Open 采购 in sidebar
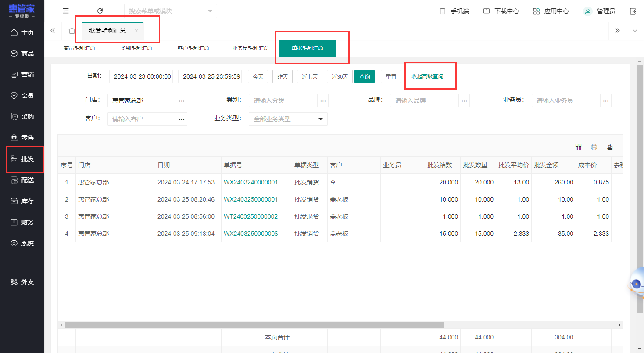This screenshot has height=353, width=644. pyautogui.click(x=22, y=117)
